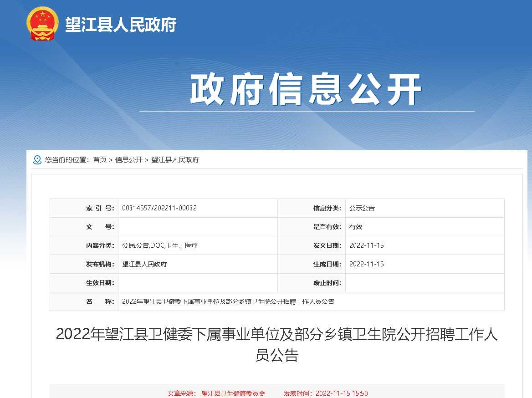
Task: Click the 政府信息公开 banner heading
Action: tap(306, 89)
